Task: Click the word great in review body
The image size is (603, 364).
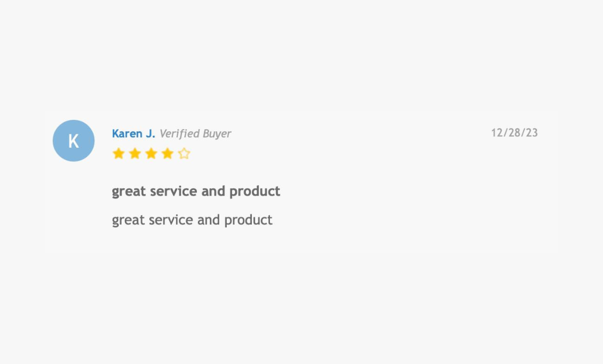Action: (x=129, y=220)
